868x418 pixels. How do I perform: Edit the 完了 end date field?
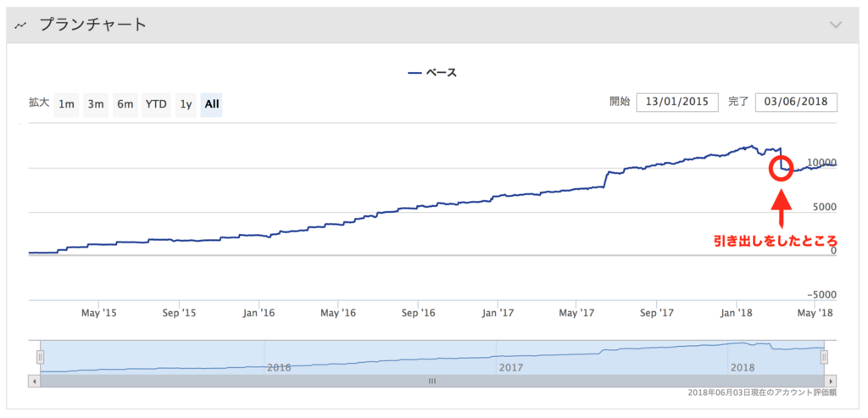[x=796, y=102]
